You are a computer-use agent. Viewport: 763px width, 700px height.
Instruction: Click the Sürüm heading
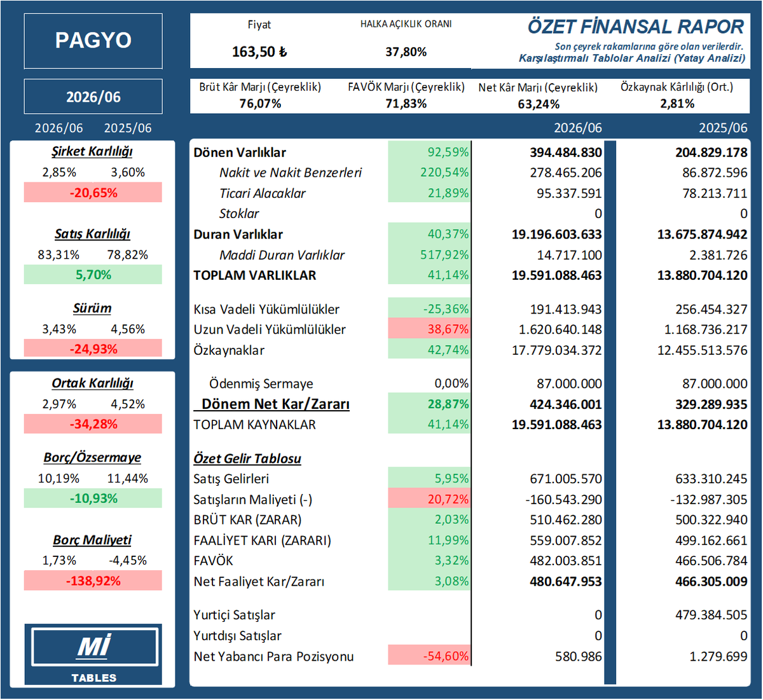point(92,308)
